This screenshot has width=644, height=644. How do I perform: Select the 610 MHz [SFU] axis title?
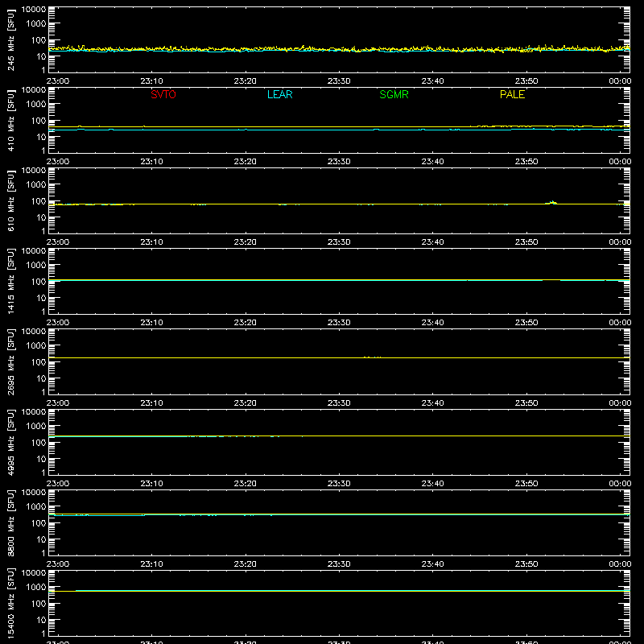pos(10,200)
